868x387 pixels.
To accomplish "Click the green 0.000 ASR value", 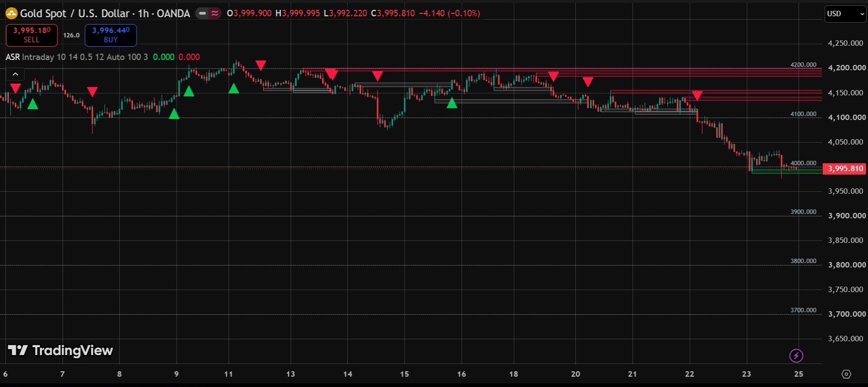I will tap(164, 57).
